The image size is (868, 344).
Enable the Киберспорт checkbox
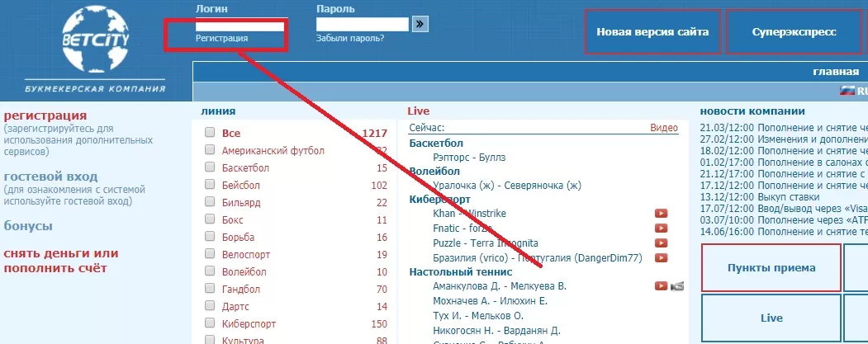[210, 323]
